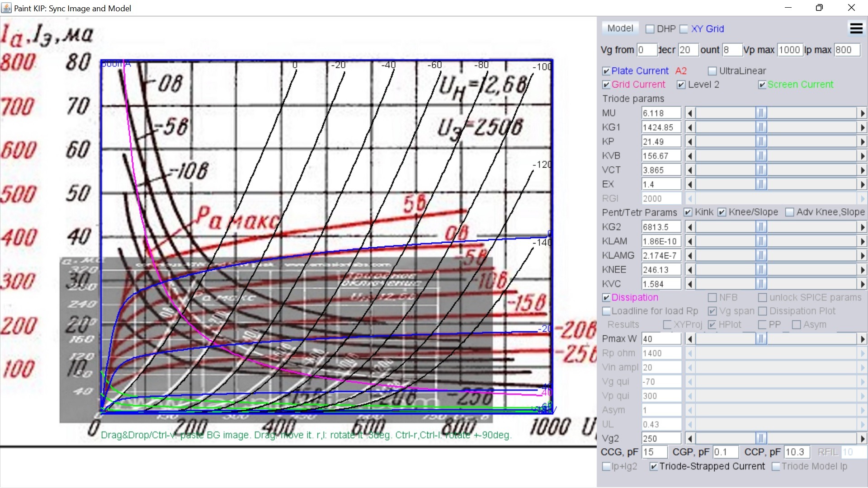Click KLAMG slider left arrow

(x=690, y=255)
